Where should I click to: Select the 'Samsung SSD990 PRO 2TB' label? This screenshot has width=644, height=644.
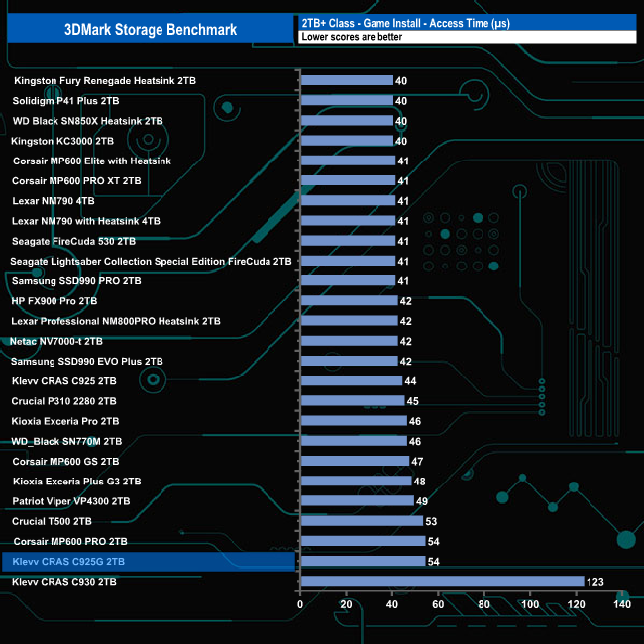coord(76,281)
